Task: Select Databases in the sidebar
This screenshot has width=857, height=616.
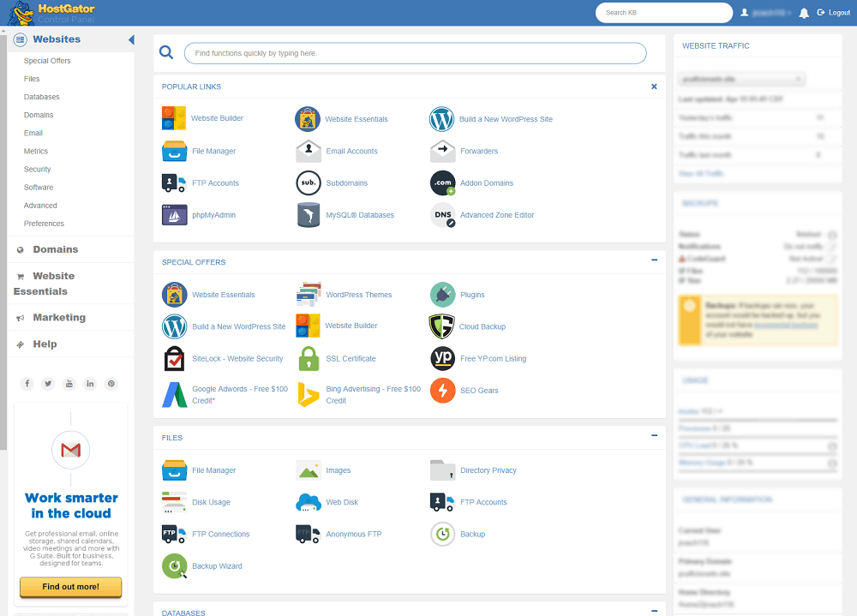Action: (x=41, y=97)
